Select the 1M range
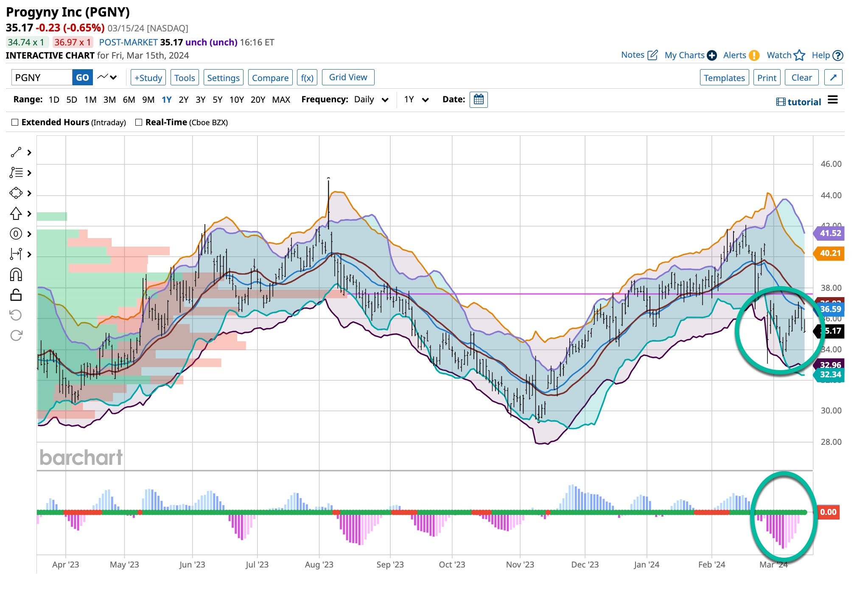 (90, 100)
